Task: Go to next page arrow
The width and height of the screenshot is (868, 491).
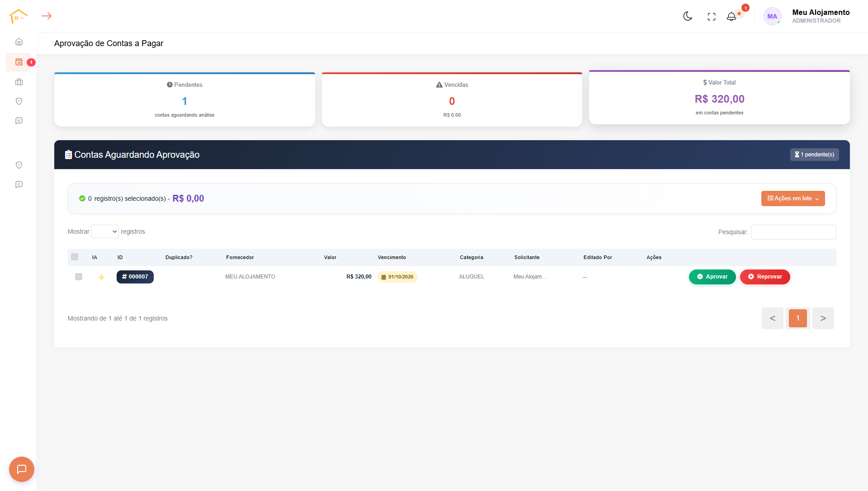Action: click(x=823, y=318)
